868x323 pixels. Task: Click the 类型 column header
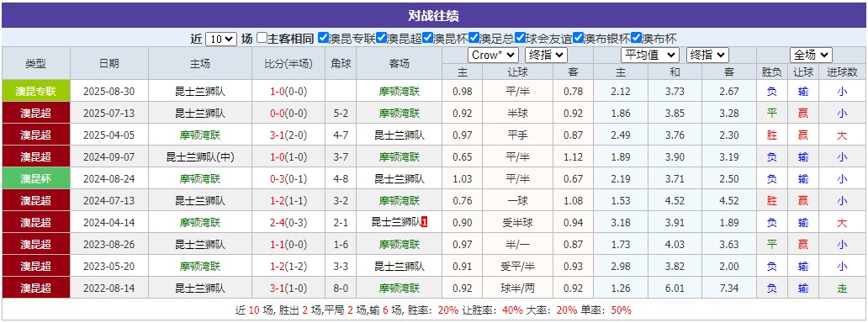pyautogui.click(x=36, y=64)
